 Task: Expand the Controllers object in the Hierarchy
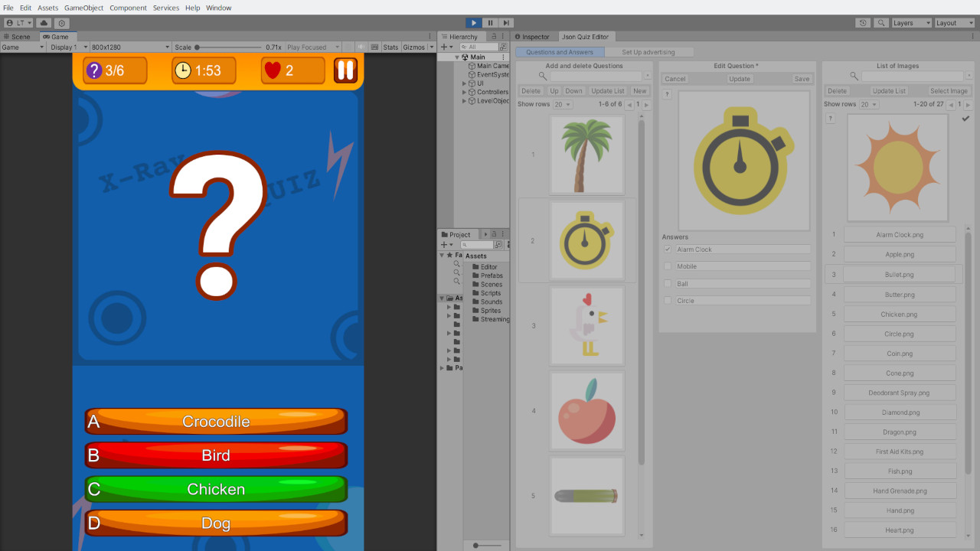pos(462,91)
